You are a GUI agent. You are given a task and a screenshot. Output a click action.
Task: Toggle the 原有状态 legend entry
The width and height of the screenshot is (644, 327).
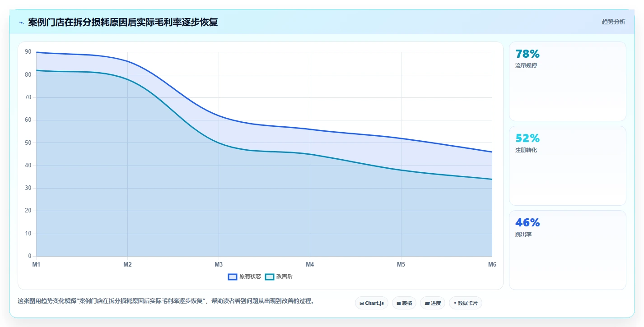pos(244,276)
